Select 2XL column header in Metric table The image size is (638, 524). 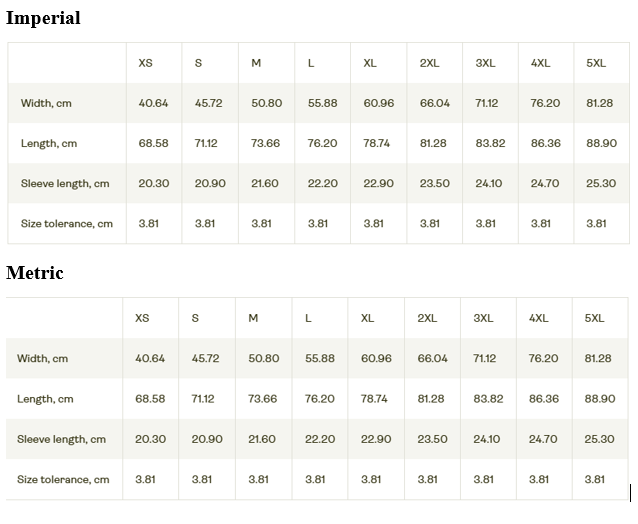click(427, 318)
